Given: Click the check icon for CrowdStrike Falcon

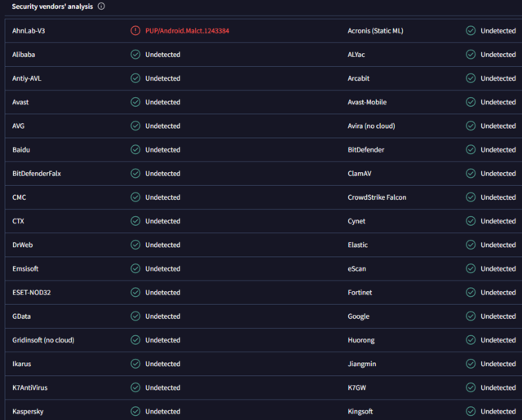Looking at the screenshot, I should coord(471,197).
